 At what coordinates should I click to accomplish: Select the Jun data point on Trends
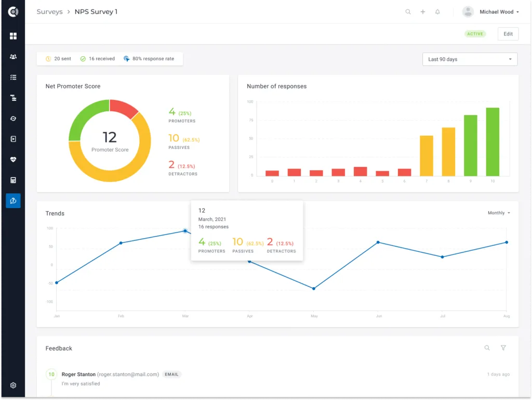pos(378,242)
